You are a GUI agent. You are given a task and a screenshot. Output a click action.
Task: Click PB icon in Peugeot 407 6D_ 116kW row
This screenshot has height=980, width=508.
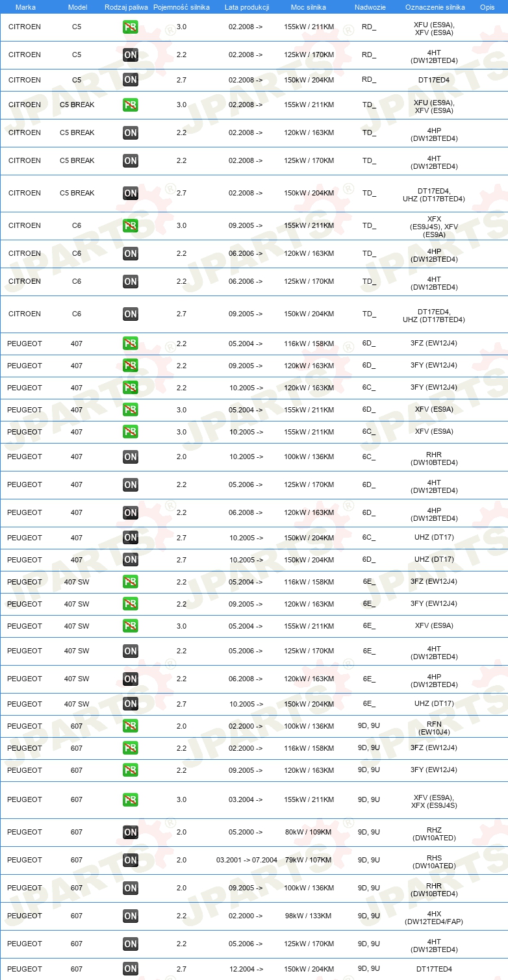(x=131, y=343)
